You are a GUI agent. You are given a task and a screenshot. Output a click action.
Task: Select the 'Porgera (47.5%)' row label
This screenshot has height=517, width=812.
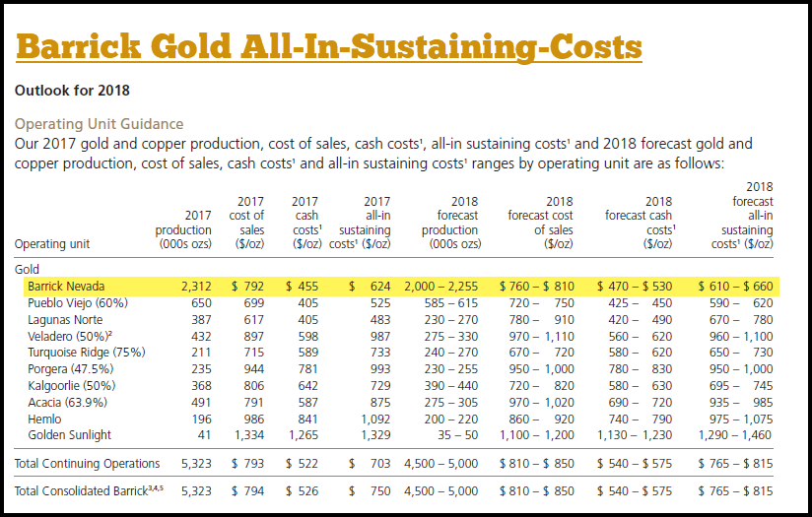70,369
